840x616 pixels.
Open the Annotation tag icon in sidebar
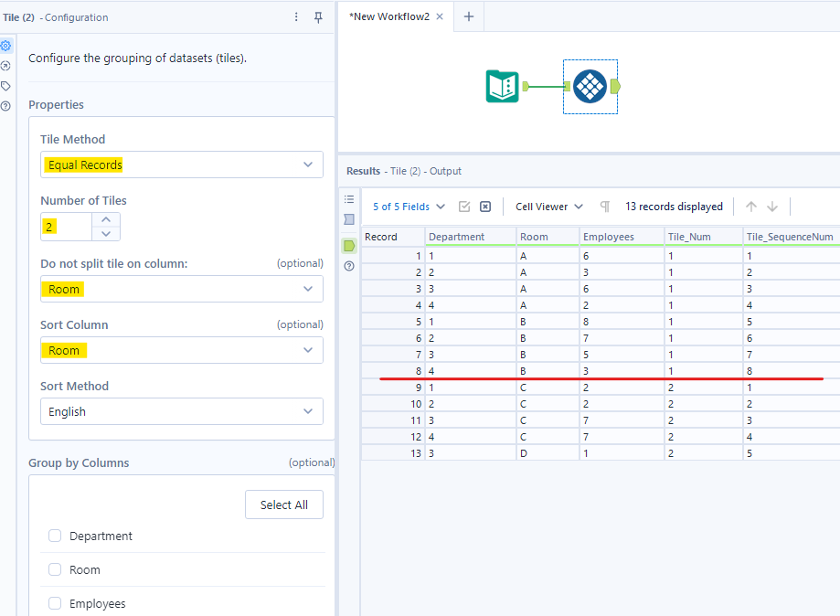pyautogui.click(x=6, y=86)
